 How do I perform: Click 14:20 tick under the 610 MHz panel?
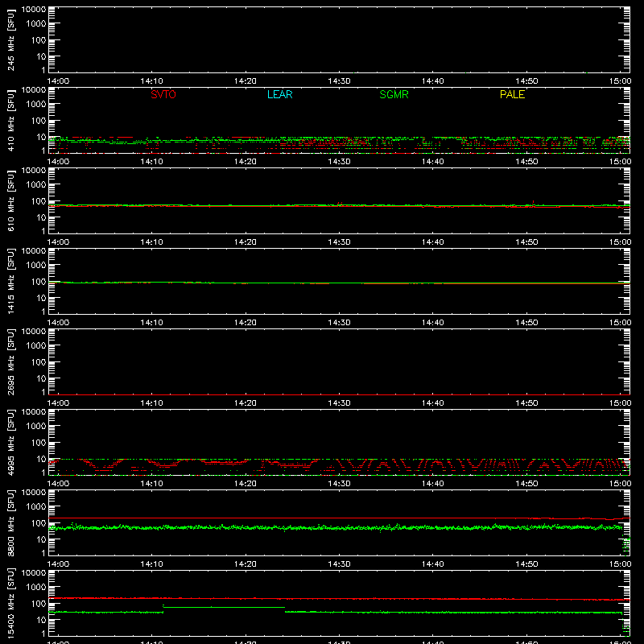pos(246,242)
